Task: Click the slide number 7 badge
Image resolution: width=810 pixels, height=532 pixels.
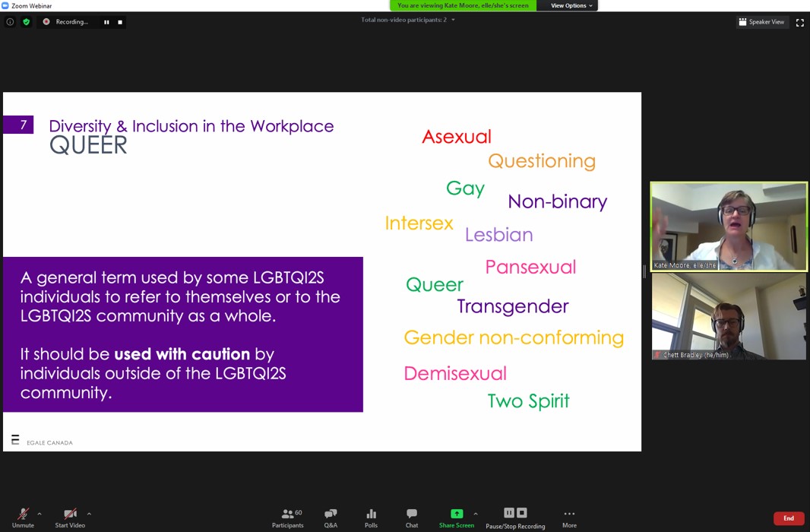Action: (x=18, y=125)
